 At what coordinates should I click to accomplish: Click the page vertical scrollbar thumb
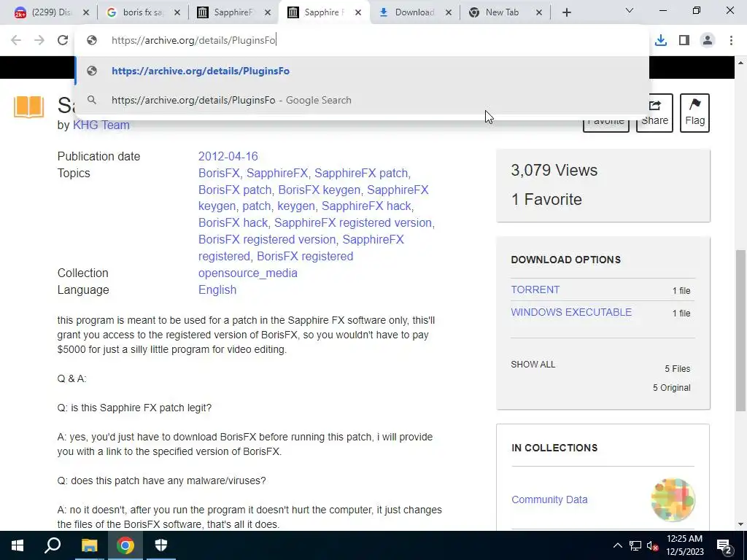[740, 330]
